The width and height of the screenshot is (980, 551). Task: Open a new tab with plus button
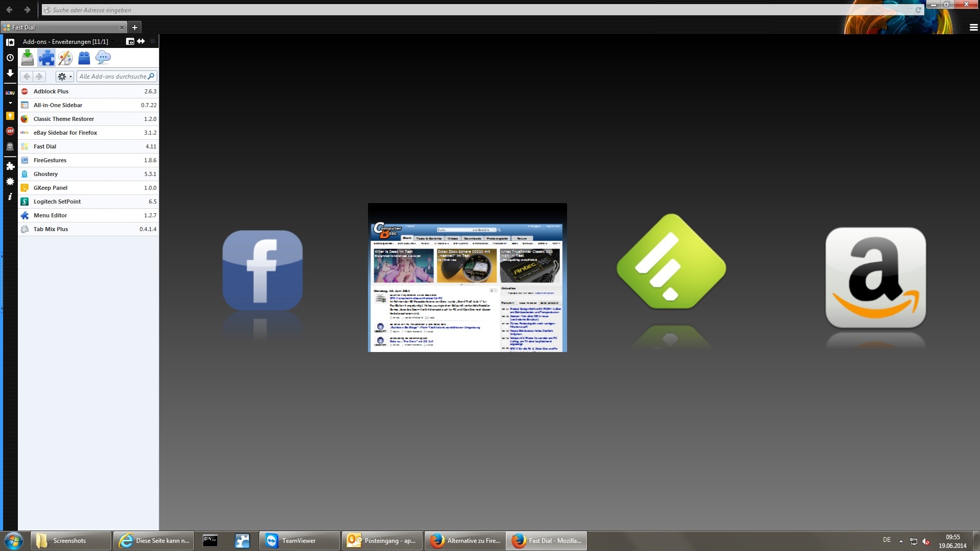tap(135, 28)
